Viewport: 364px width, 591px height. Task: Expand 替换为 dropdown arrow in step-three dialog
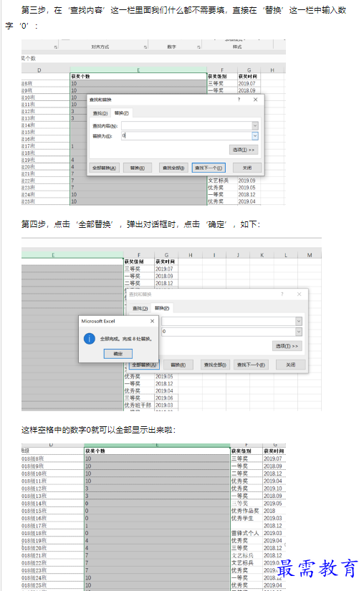tap(255, 135)
